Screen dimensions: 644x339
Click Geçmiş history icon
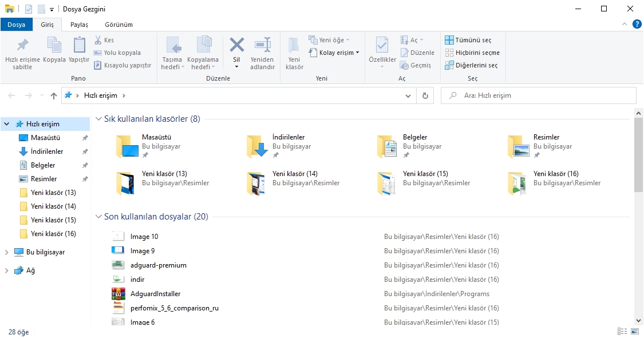pos(405,66)
